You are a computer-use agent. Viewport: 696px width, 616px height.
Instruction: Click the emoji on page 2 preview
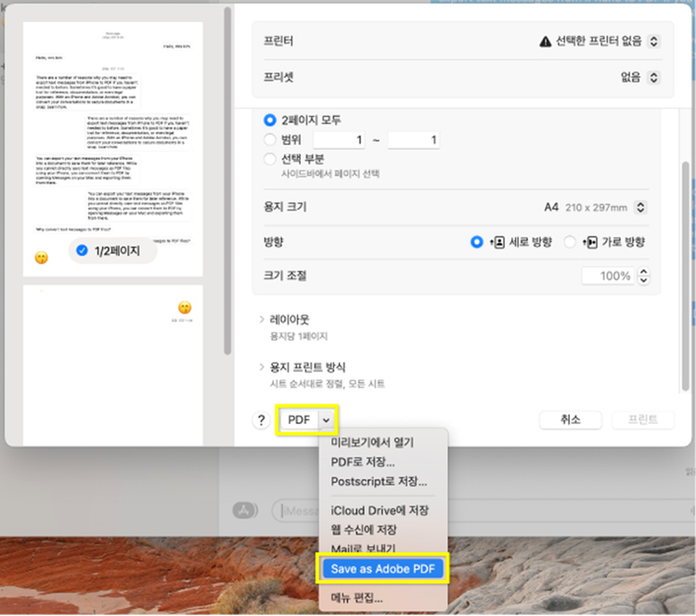point(185,307)
